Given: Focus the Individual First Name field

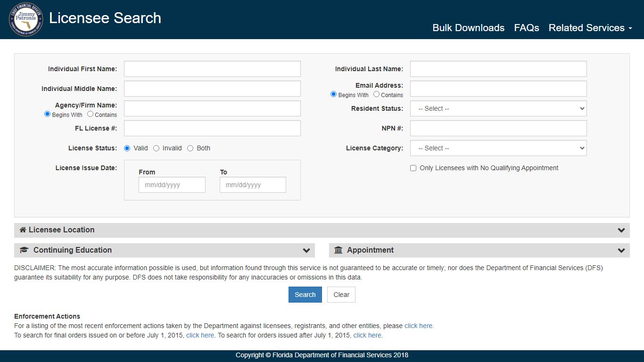Looking at the screenshot, I should point(212,69).
